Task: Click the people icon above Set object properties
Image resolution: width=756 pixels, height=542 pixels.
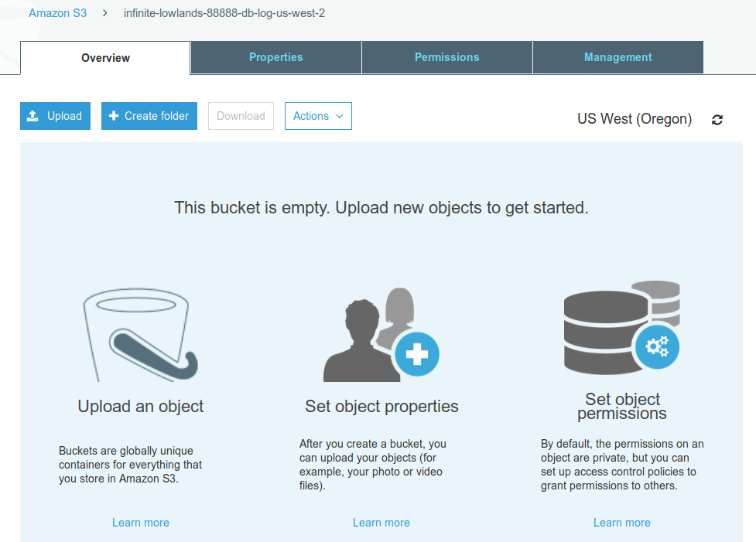Action: (x=381, y=334)
